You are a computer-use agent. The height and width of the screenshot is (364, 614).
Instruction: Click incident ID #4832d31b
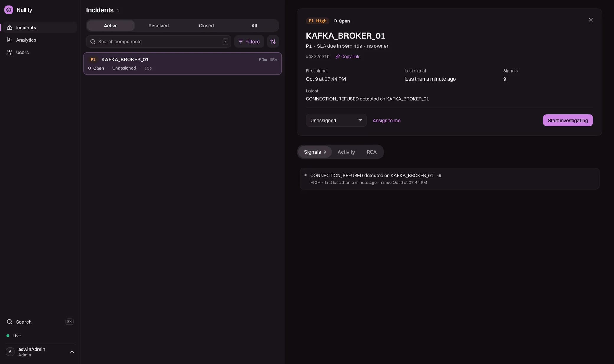point(318,57)
